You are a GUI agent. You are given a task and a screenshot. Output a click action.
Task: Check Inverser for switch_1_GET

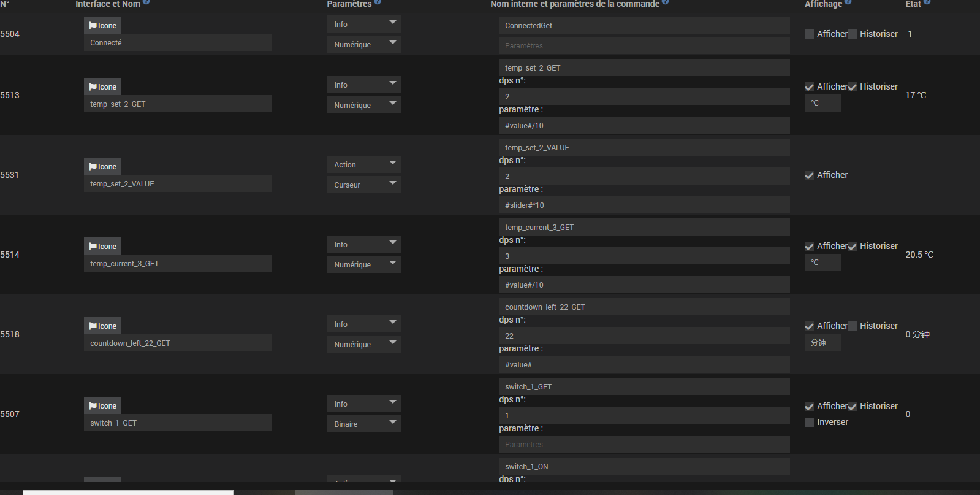pyautogui.click(x=809, y=423)
